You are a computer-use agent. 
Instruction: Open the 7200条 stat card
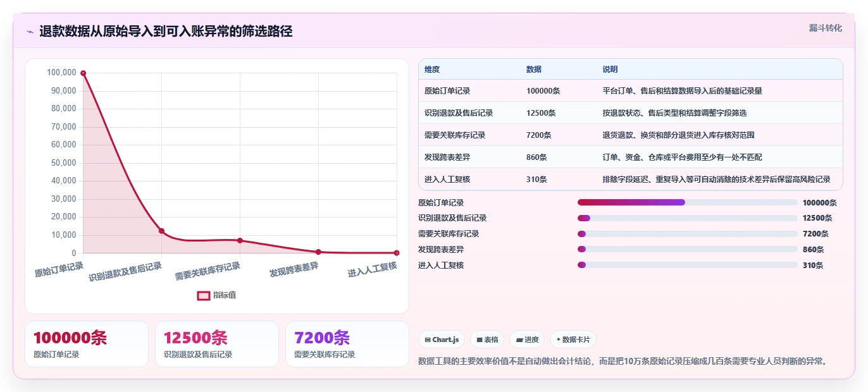347,344
